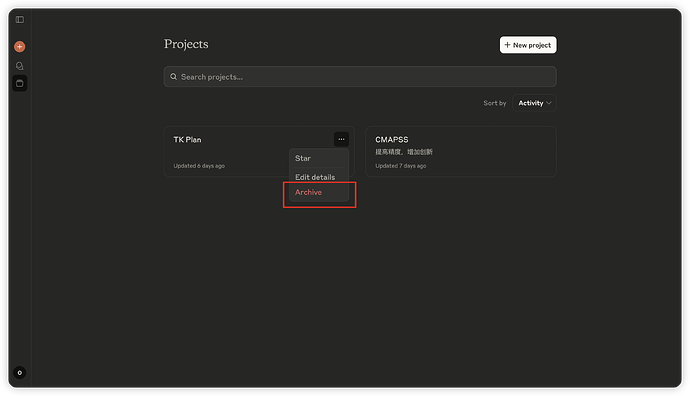Click the three-dot menu on TK Plan
The width and height of the screenshot is (690, 396).
pos(341,139)
